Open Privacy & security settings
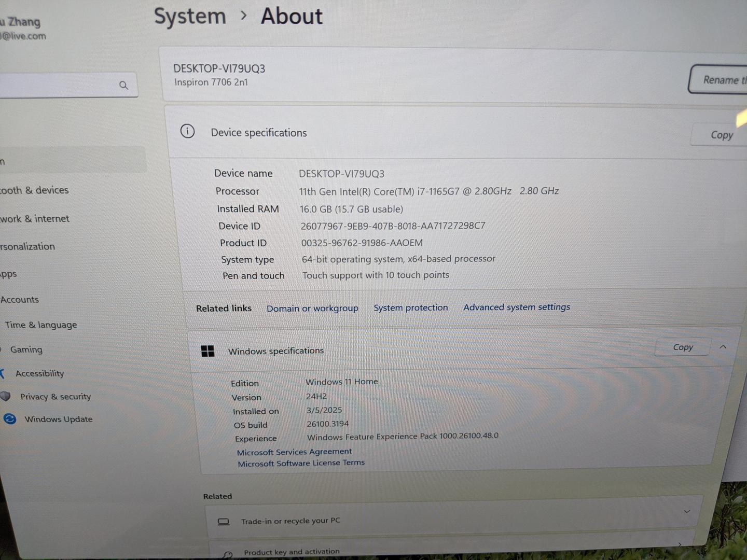The height and width of the screenshot is (560, 747). pyautogui.click(x=55, y=396)
